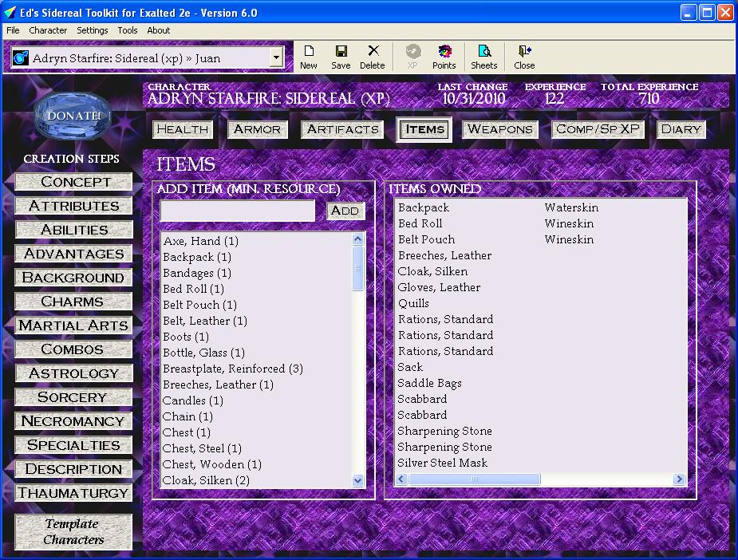Open the Description creation step
This screenshot has height=560, width=738.
pyautogui.click(x=74, y=469)
